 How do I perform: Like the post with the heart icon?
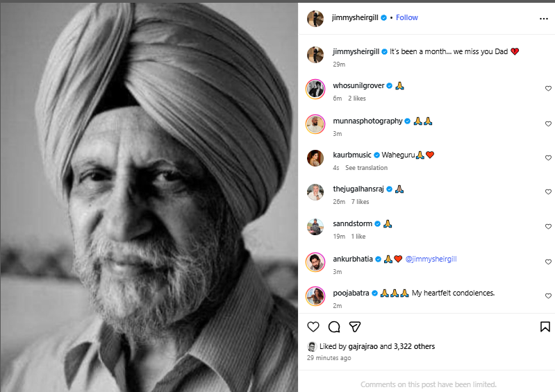click(313, 327)
